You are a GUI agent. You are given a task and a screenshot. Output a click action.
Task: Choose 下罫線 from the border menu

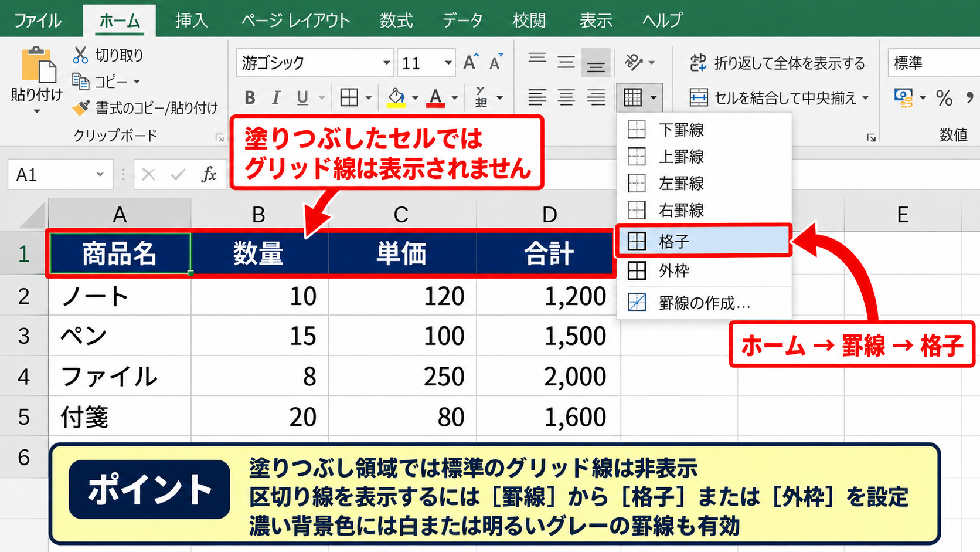(704, 130)
